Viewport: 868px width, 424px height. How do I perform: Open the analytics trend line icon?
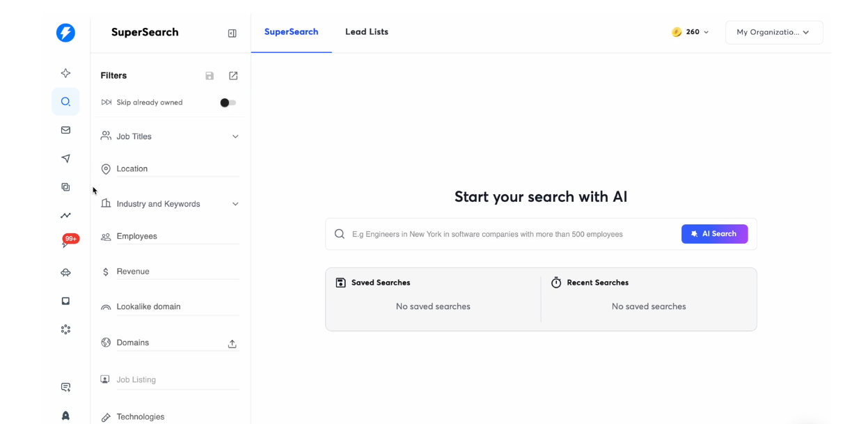(65, 216)
